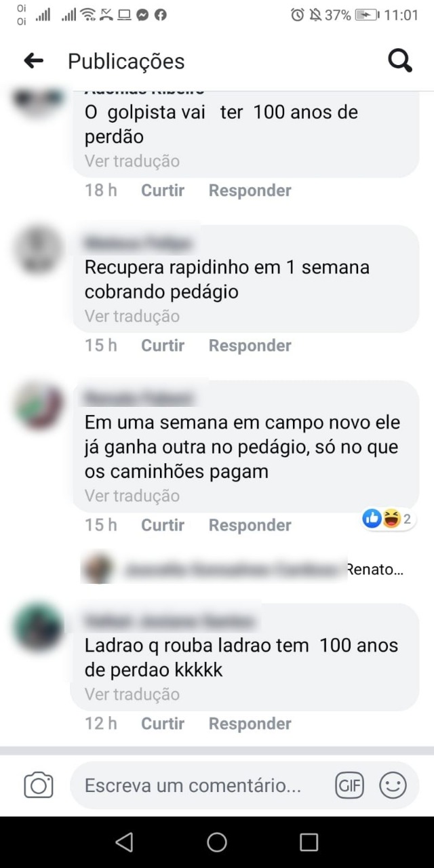Curtir the "Em uma semana" comment
Screen dimensions: 434x868
(163, 526)
